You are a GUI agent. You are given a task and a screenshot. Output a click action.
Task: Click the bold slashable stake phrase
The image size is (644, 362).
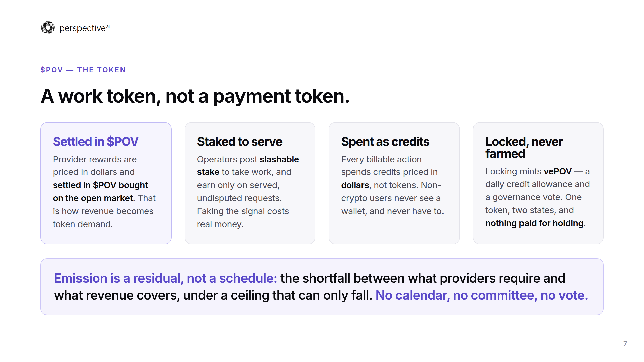248,166
